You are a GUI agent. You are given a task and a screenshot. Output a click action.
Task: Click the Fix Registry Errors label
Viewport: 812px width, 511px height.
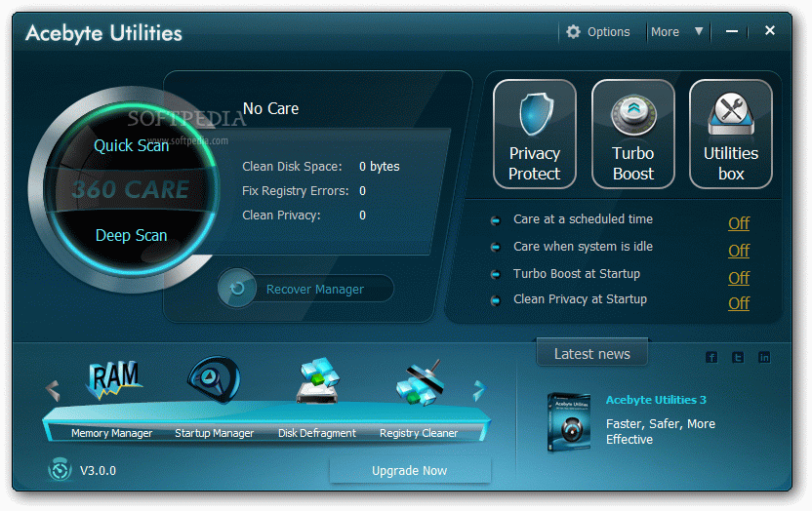coord(295,191)
